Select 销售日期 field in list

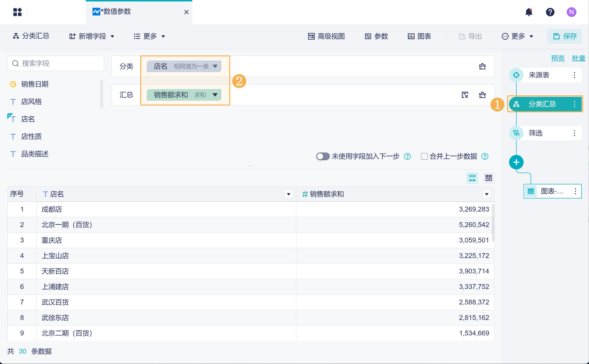35,84
